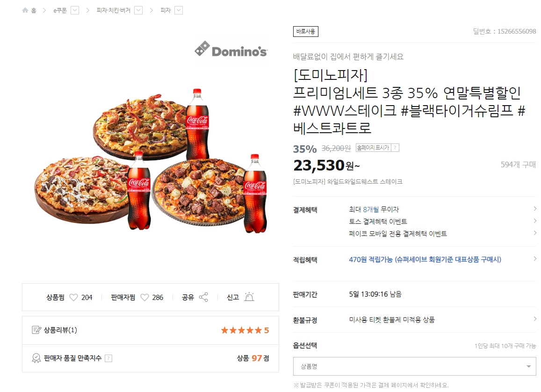The width and height of the screenshot is (541, 392).
Task: Open the 피자 category breadcrumb dropdown
Action: coord(178,10)
